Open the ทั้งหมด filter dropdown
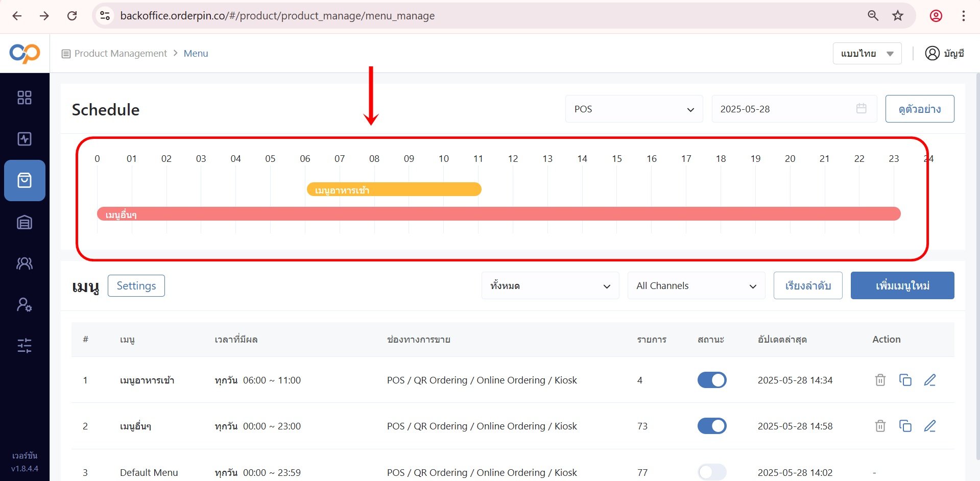The width and height of the screenshot is (980, 481). [x=550, y=285]
